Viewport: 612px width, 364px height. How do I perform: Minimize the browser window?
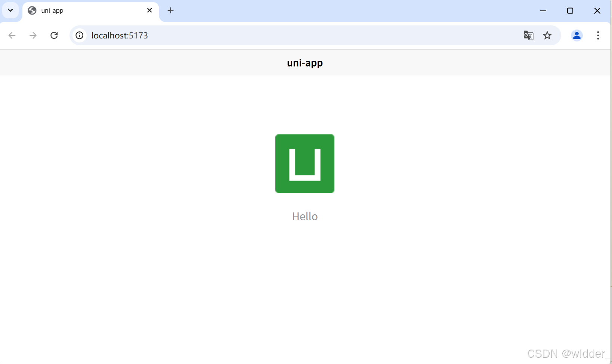[x=543, y=11]
